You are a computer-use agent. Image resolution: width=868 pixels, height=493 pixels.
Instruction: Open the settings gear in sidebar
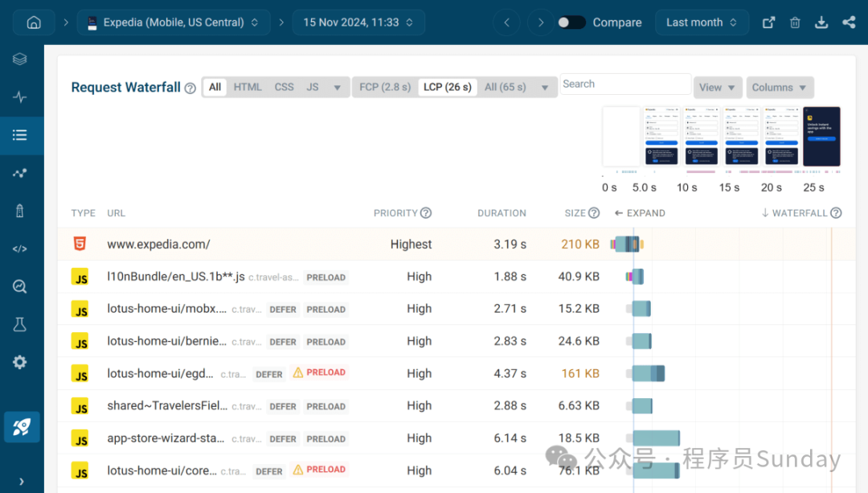pyautogui.click(x=20, y=362)
